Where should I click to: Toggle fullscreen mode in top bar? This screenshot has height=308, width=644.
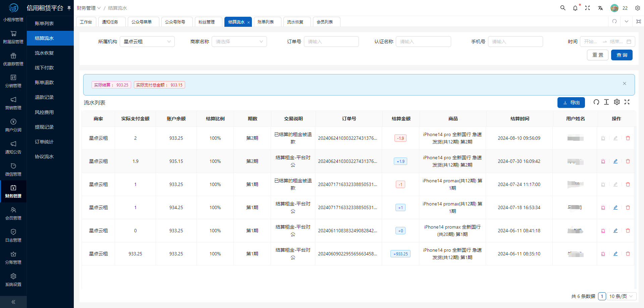tap(588, 8)
